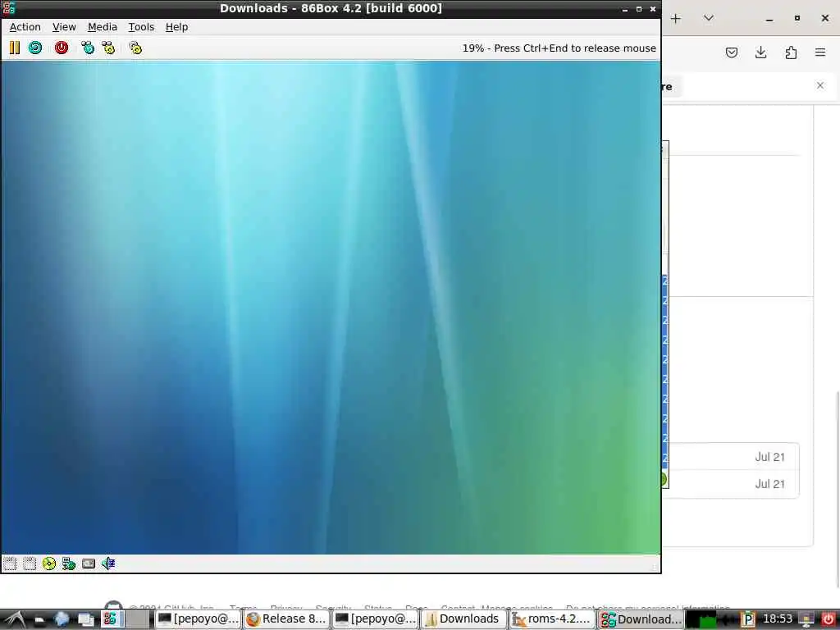Open the Tools menu

click(x=141, y=27)
